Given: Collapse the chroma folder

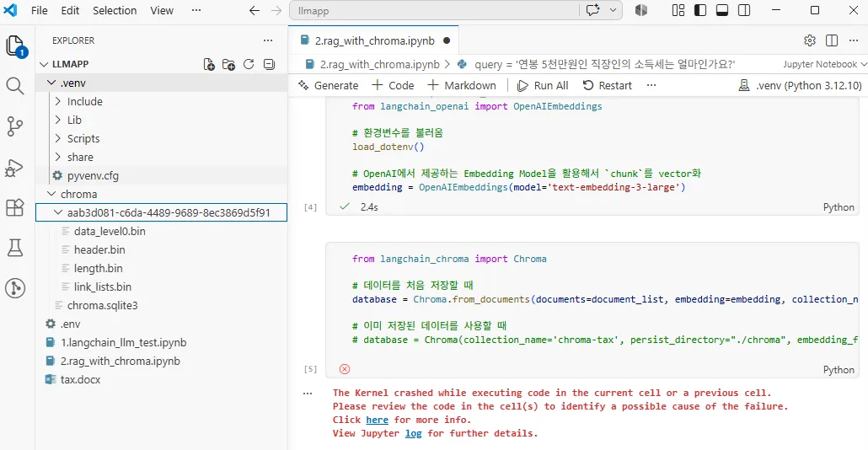Looking at the screenshot, I should [51, 195].
